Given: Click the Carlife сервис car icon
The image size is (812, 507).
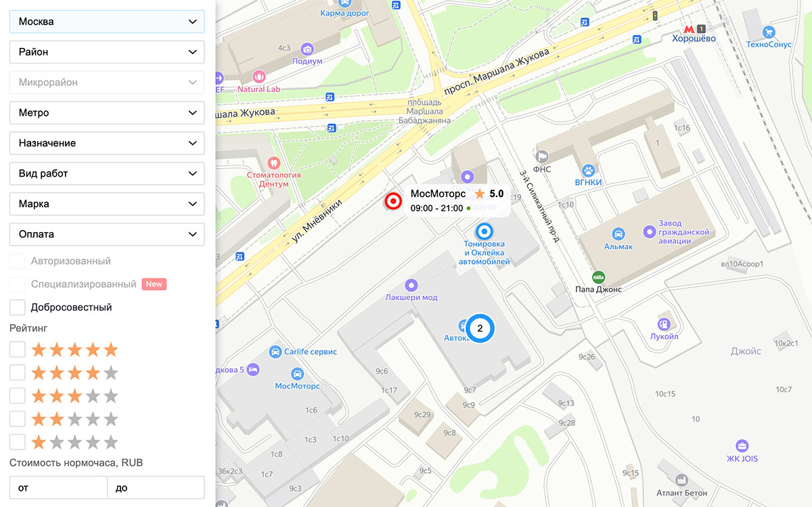Looking at the screenshot, I should [275, 351].
